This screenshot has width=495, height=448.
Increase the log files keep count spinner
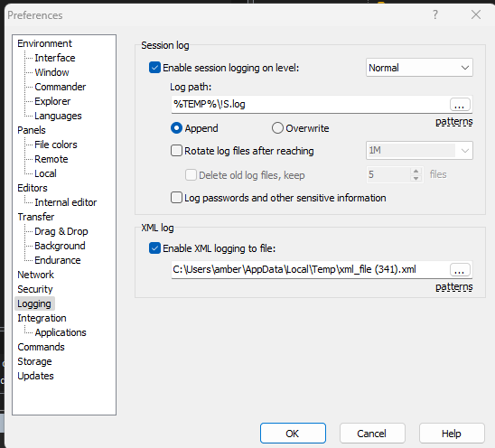[x=416, y=171]
